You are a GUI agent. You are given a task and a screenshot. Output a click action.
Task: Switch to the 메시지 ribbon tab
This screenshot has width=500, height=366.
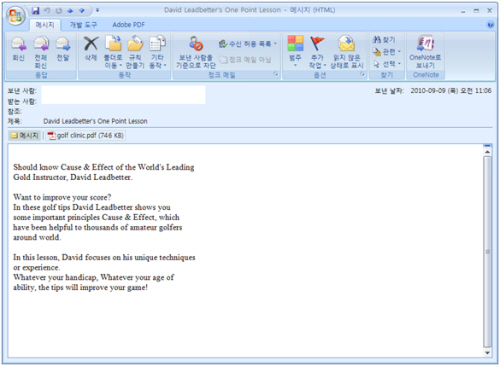click(45, 25)
